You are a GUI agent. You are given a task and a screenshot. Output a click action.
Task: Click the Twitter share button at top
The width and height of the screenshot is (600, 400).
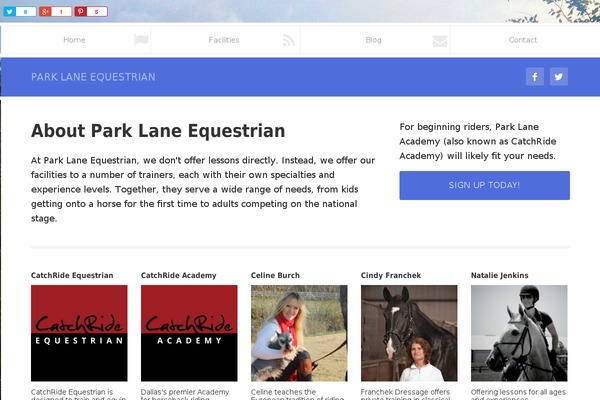pos(20,11)
